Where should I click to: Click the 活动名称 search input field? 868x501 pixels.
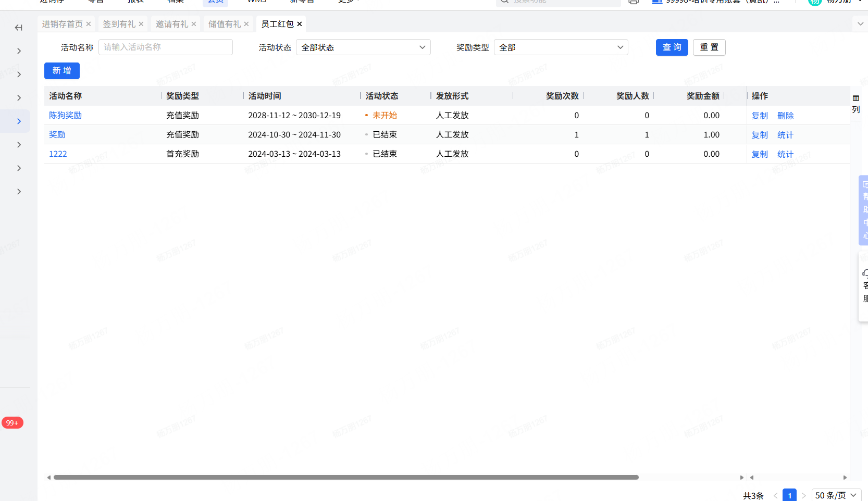[x=166, y=47]
